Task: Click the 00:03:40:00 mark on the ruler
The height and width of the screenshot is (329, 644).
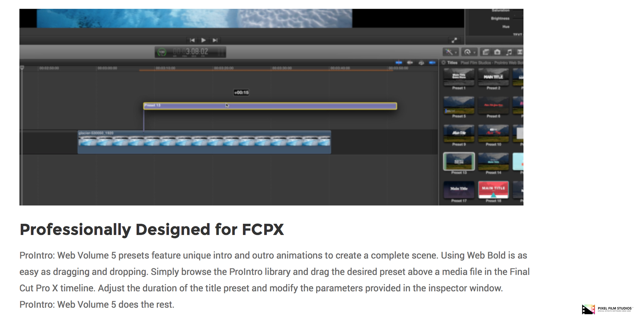Action: 340,68
